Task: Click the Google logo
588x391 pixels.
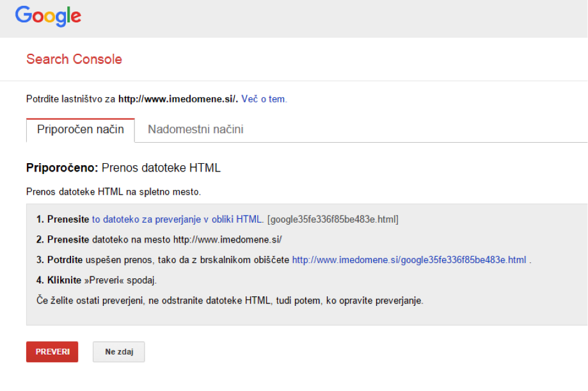Action: (x=48, y=16)
